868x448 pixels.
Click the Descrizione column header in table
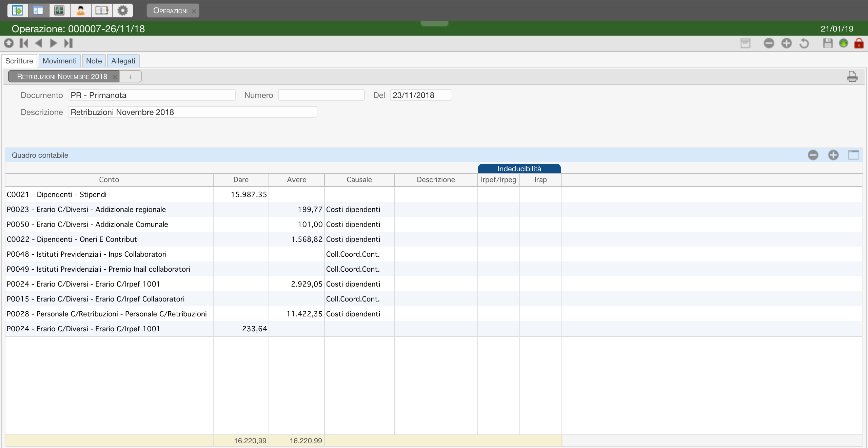(436, 180)
